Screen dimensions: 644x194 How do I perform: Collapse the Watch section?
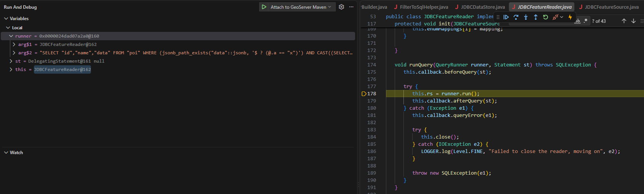pos(6,153)
